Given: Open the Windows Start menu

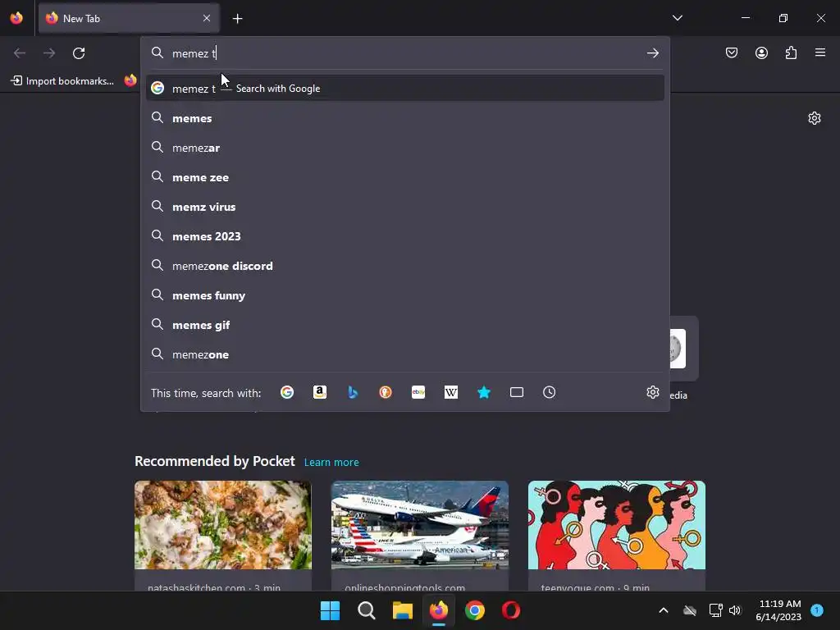Looking at the screenshot, I should [330, 610].
